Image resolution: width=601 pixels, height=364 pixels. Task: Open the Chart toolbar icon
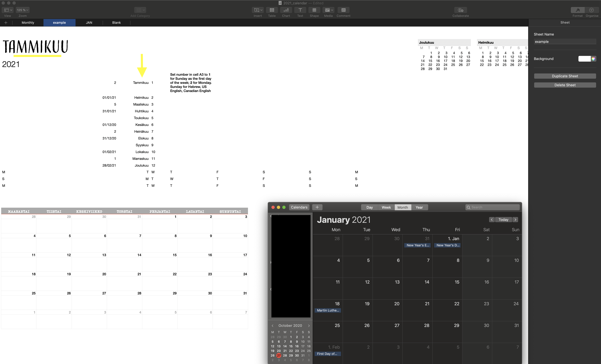pos(286,10)
